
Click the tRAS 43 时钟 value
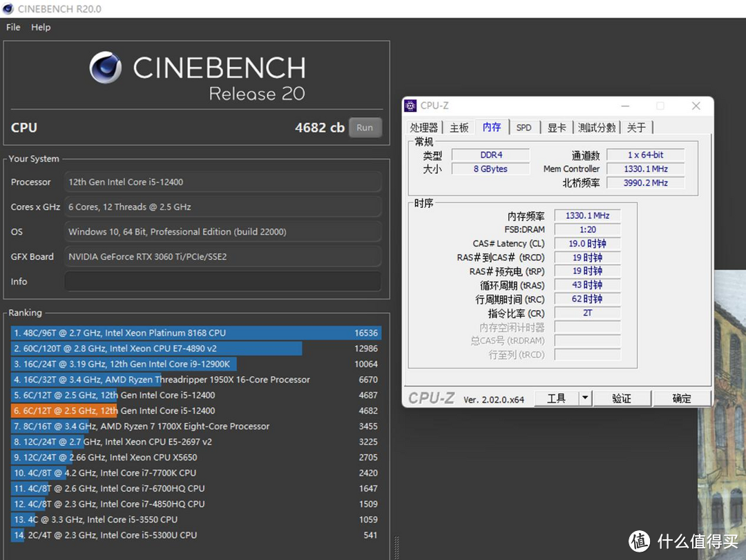click(x=588, y=285)
